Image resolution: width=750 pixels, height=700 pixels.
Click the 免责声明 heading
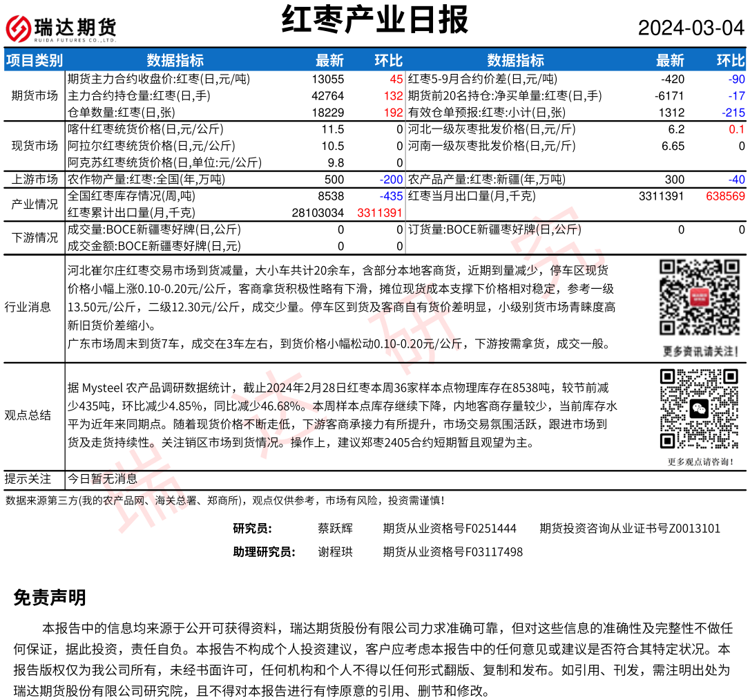[49, 598]
